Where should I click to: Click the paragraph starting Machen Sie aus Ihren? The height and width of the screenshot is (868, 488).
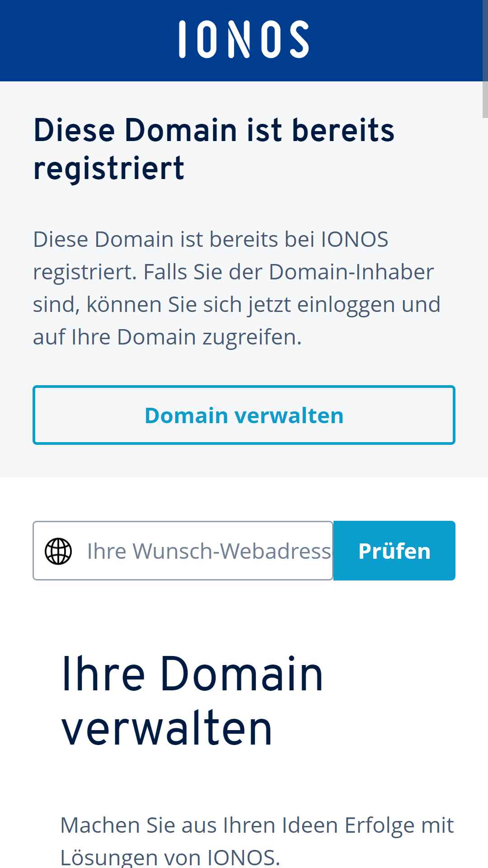tap(257, 841)
